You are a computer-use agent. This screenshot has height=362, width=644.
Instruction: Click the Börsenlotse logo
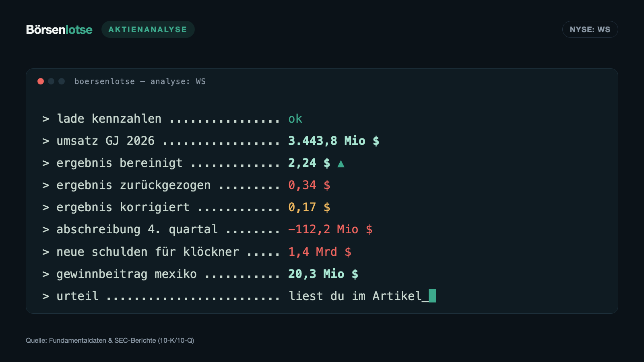tap(59, 29)
